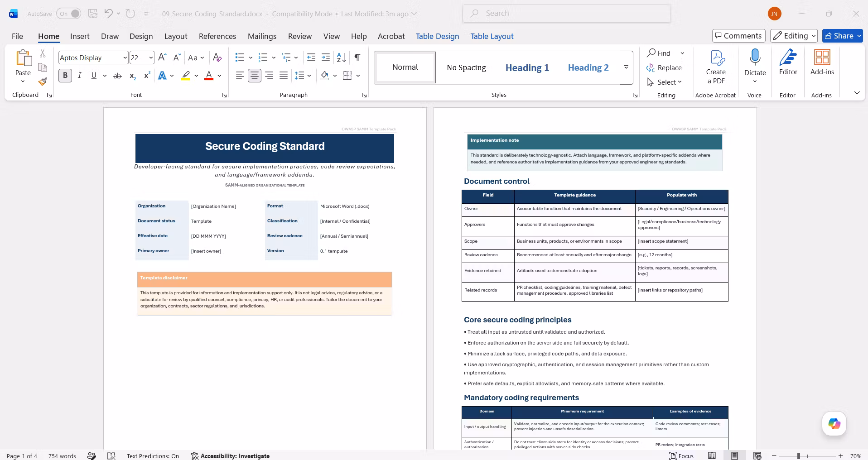Toggle Bold formatting
868x460 pixels.
click(65, 76)
